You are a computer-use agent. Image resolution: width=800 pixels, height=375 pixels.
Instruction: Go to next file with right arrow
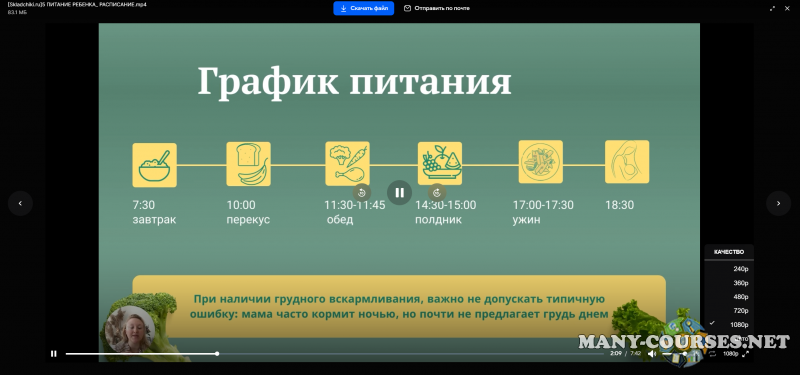tap(779, 204)
